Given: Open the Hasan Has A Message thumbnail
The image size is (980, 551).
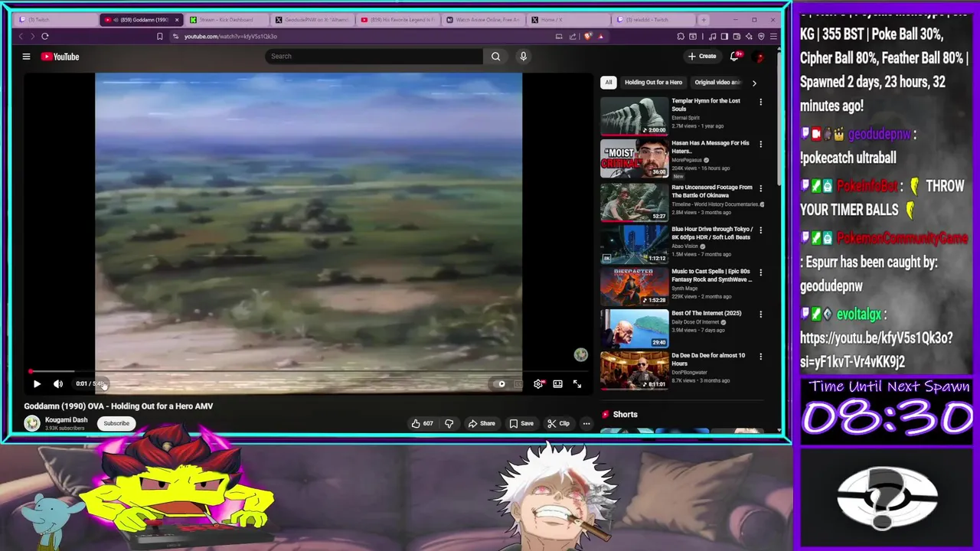Looking at the screenshot, I should (x=634, y=158).
